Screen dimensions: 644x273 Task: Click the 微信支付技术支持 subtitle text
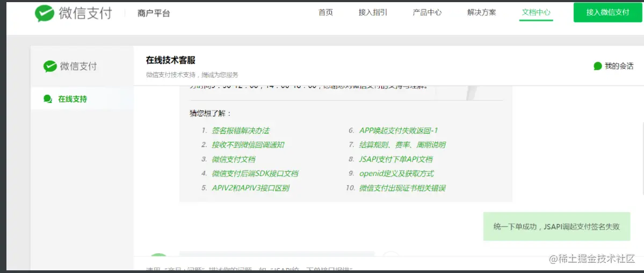click(x=192, y=75)
